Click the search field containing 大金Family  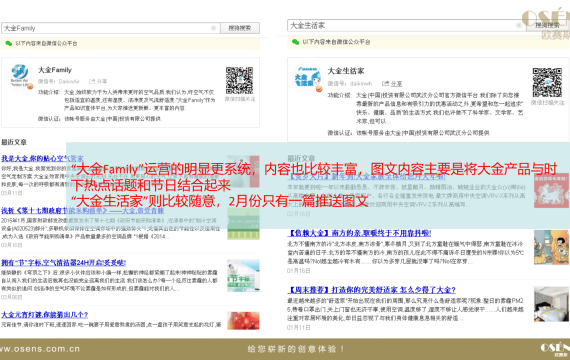coord(111,28)
